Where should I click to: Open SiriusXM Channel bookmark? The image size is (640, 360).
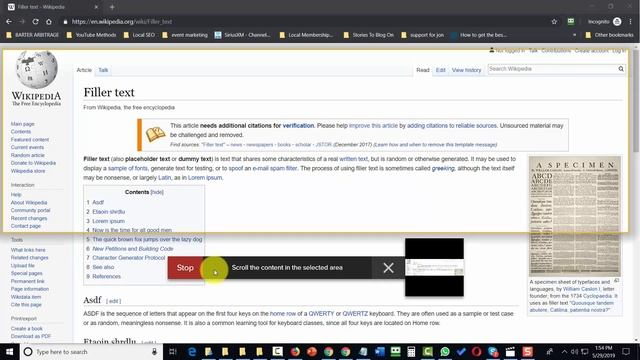[242, 35]
